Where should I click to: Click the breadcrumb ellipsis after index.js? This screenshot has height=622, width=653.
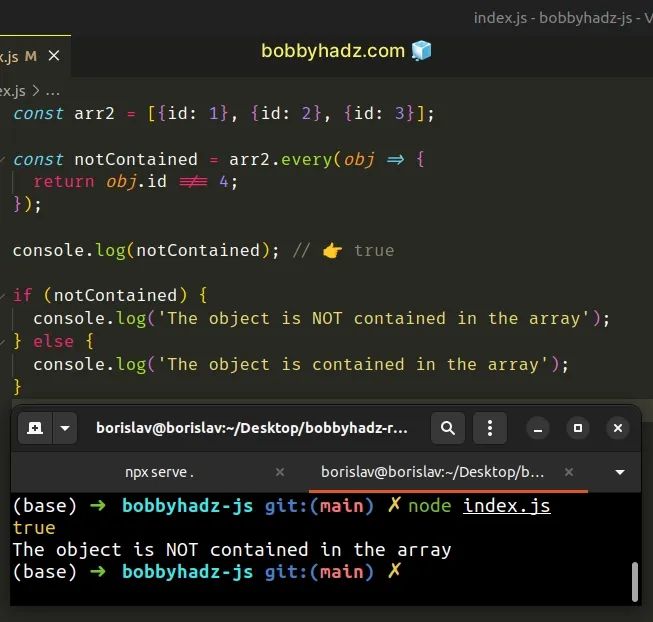pos(52,91)
